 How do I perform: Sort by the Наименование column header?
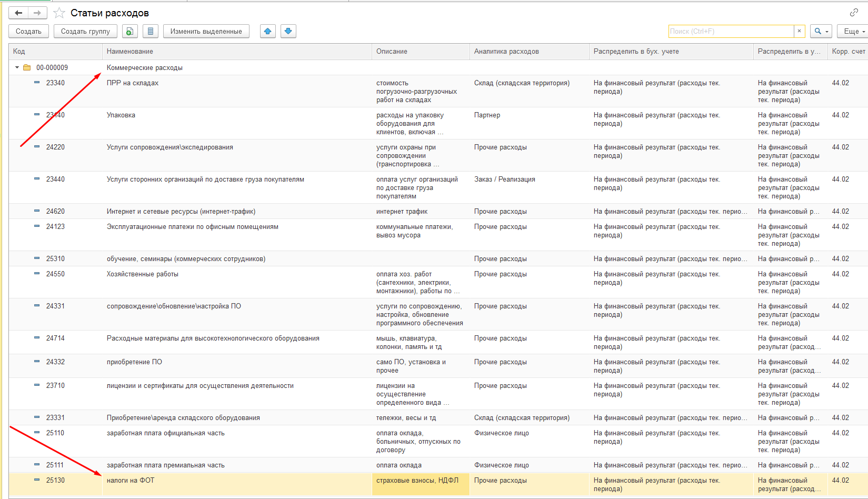pyautogui.click(x=237, y=52)
